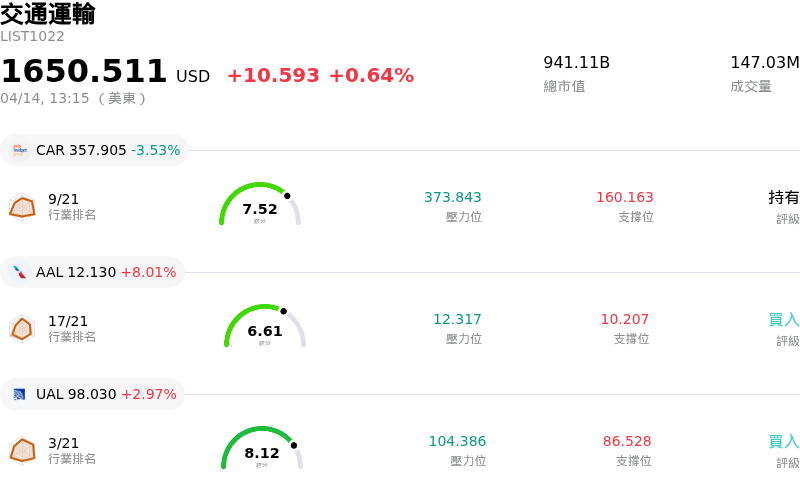800x488 pixels.
Task: Click the CAR company logo icon
Action: coord(20,150)
